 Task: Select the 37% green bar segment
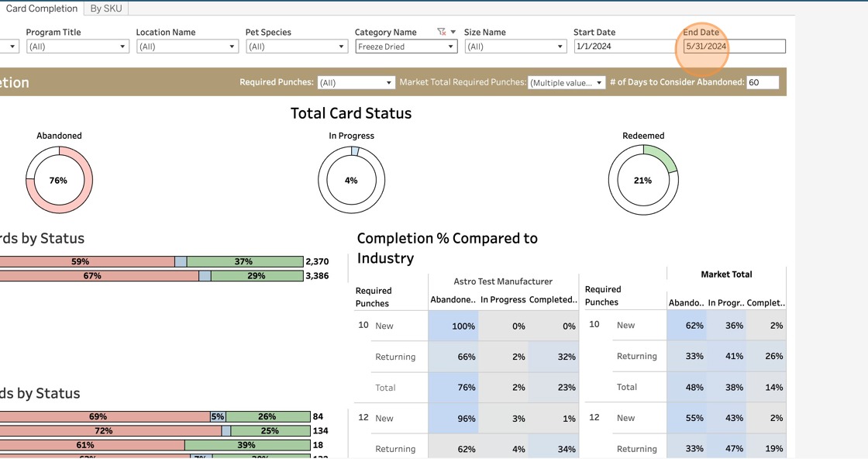point(244,262)
